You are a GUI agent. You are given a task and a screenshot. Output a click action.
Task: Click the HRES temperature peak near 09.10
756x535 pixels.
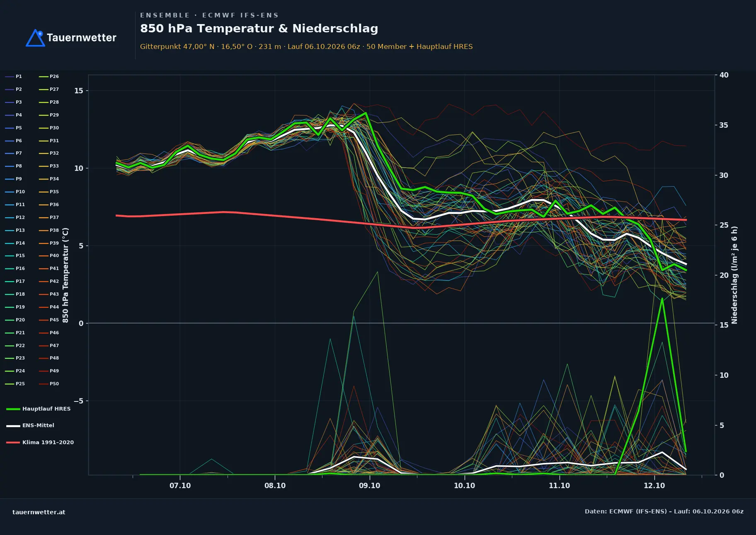[x=366, y=113]
